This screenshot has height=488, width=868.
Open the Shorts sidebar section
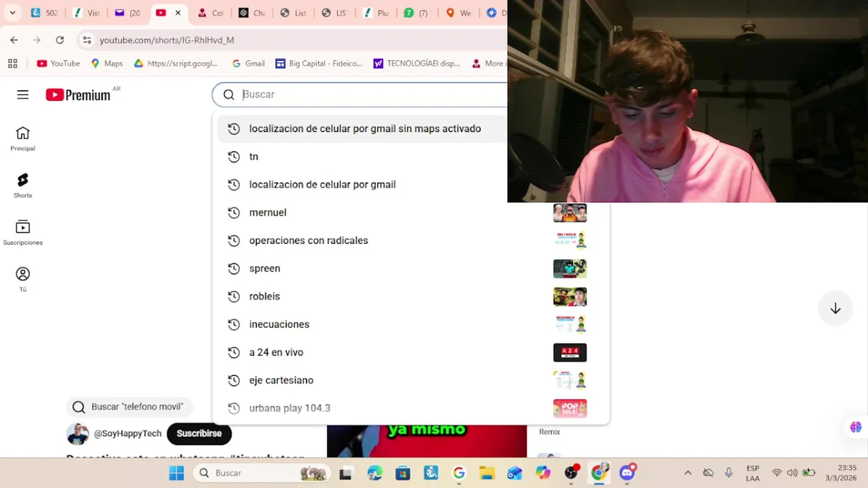click(x=22, y=186)
